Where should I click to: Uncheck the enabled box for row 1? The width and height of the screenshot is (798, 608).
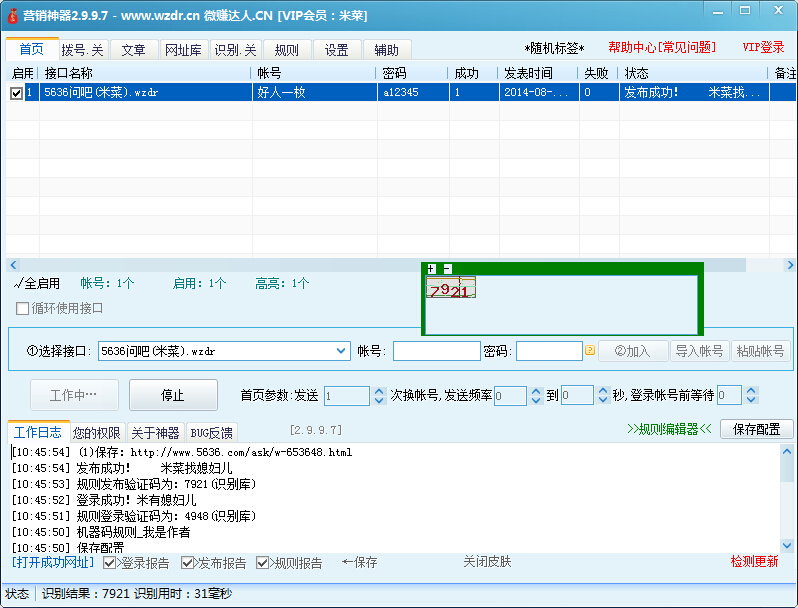[16, 93]
